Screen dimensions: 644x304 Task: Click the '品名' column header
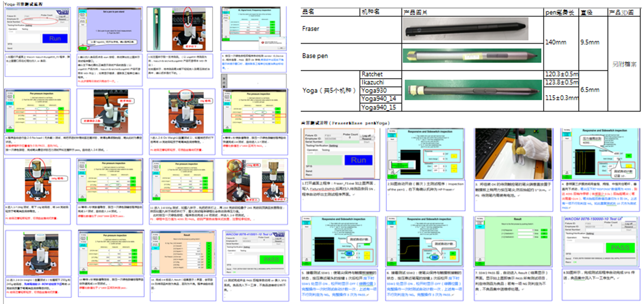[331, 12]
